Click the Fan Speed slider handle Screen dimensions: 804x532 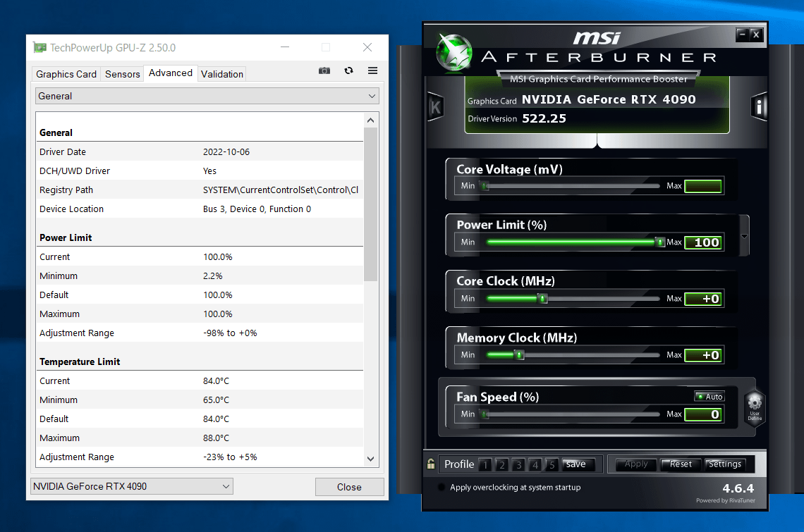[485, 414]
